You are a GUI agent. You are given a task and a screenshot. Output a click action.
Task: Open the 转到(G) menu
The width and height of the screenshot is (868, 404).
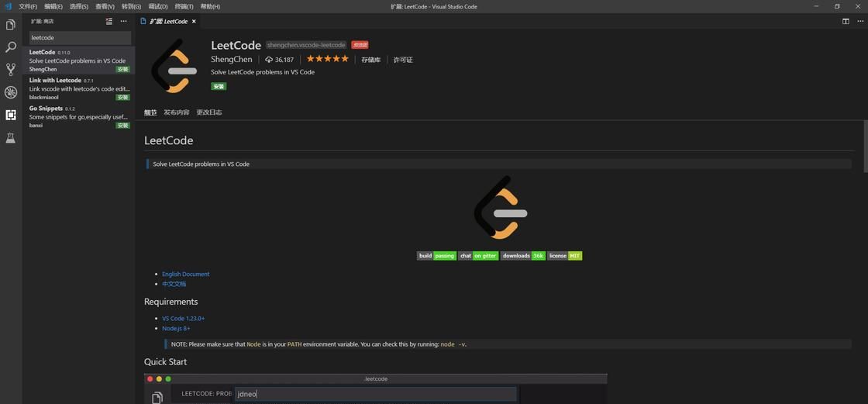(131, 7)
